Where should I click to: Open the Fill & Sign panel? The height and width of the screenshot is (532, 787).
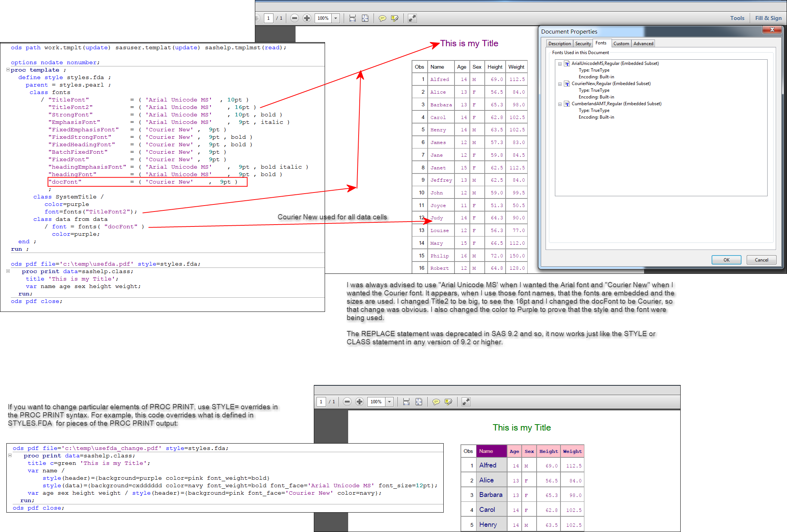(768, 18)
